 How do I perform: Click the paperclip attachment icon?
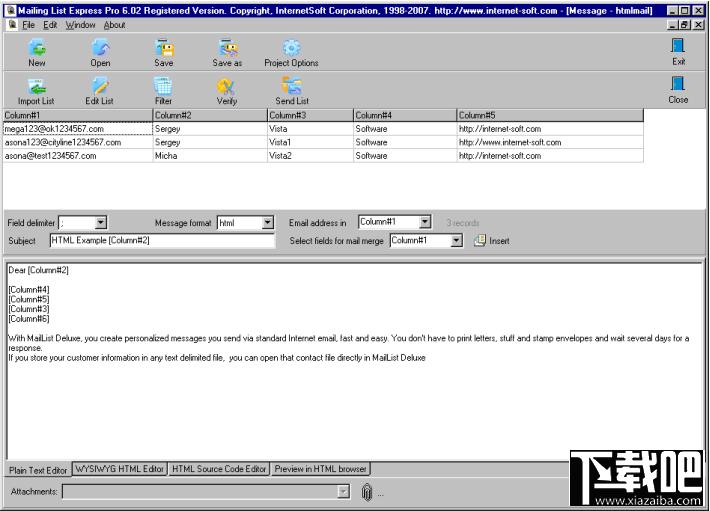point(367,492)
